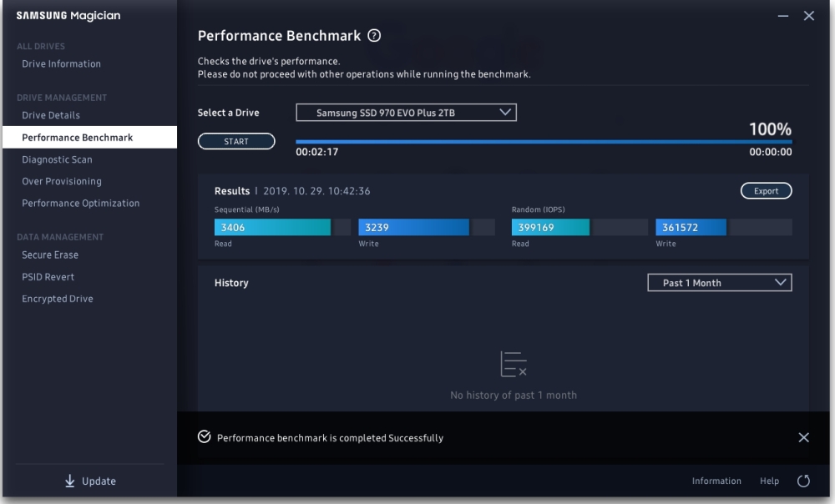Viewport: 835px width, 504px height.
Task: Open the Secure Erase page
Action: [x=50, y=255]
